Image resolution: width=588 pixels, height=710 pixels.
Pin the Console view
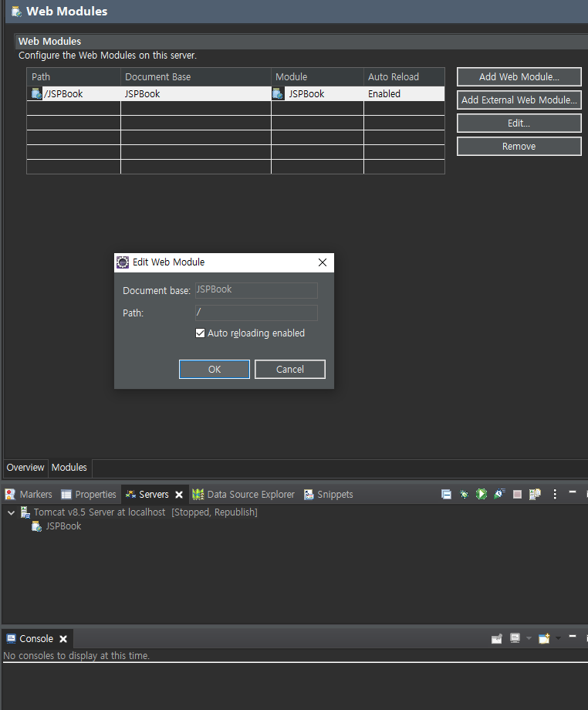[x=497, y=638]
